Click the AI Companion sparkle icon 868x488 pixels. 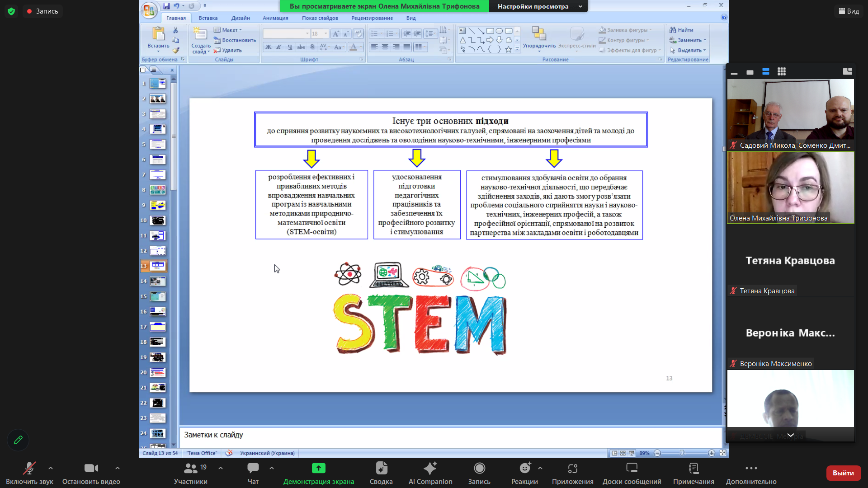430,469
